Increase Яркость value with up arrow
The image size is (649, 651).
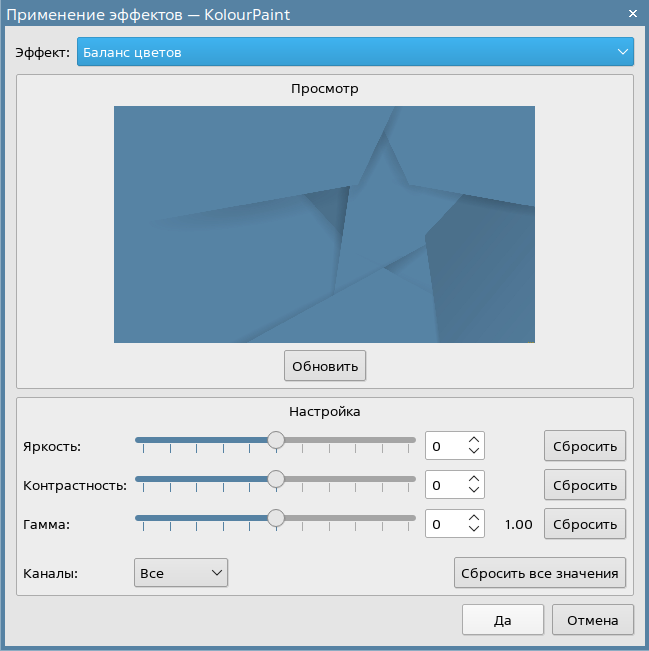point(474,438)
